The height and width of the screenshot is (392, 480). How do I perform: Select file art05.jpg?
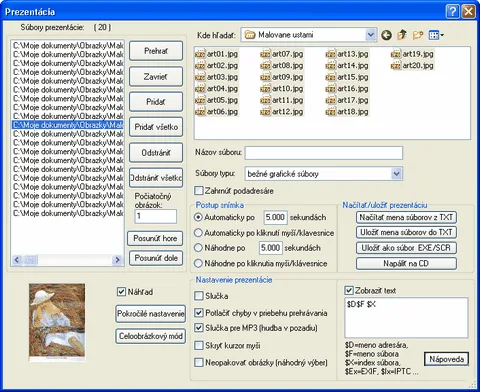[x=216, y=100]
